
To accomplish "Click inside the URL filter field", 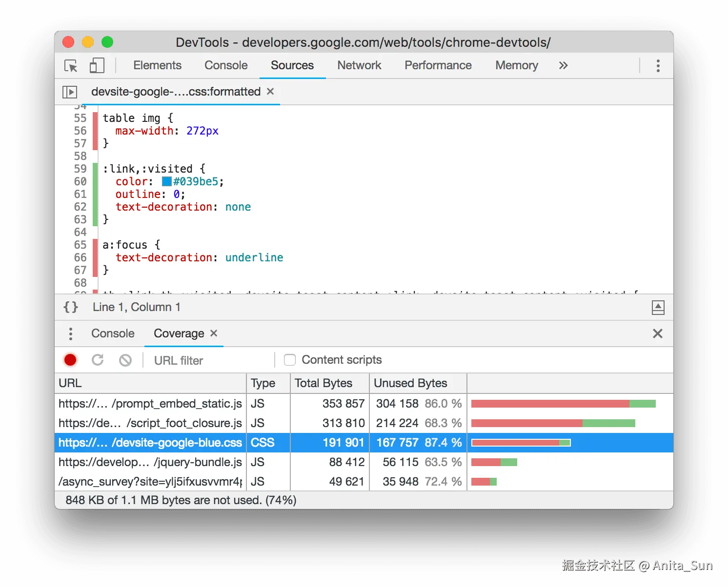I will point(195,360).
